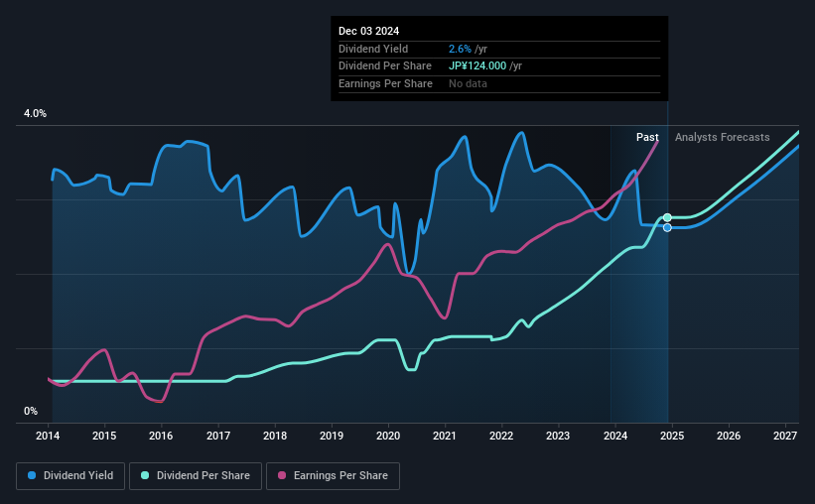Viewport: 815px width, 504px height.
Task: Select the blue Dividend Yield data point marker
Action: point(667,227)
